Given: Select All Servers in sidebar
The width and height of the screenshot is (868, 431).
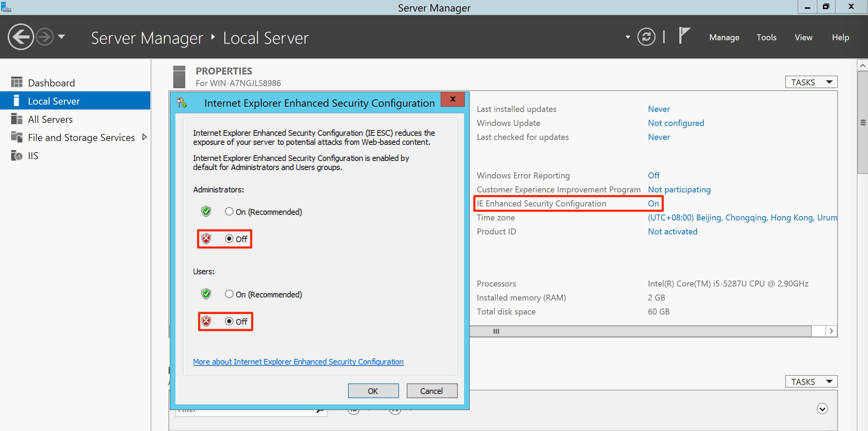Looking at the screenshot, I should [x=75, y=119].
